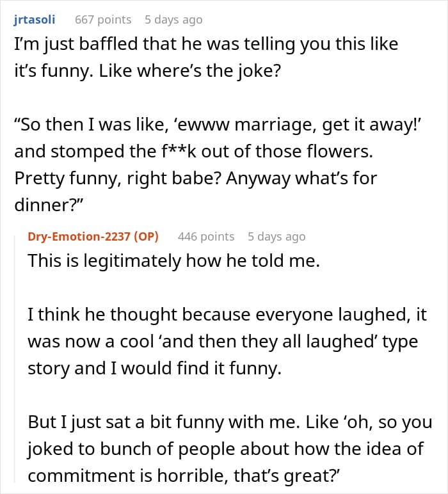This screenshot has width=448, height=494.
Task: Click the 446 points score
Action: [x=206, y=236]
